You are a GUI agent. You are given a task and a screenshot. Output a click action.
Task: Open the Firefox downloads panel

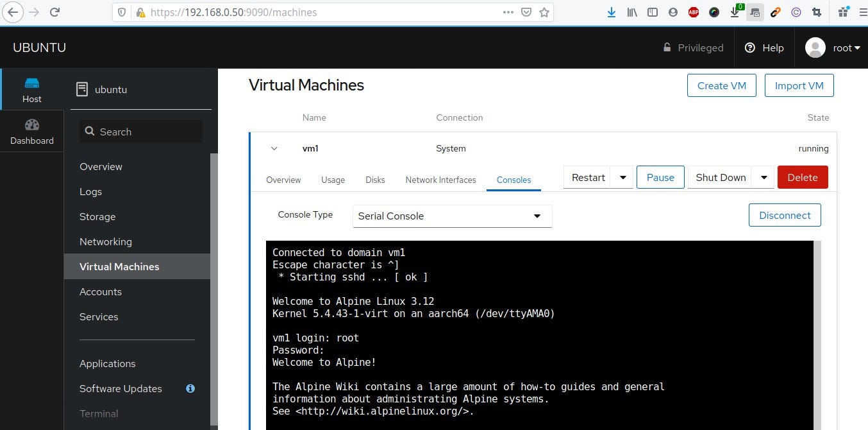pos(612,12)
